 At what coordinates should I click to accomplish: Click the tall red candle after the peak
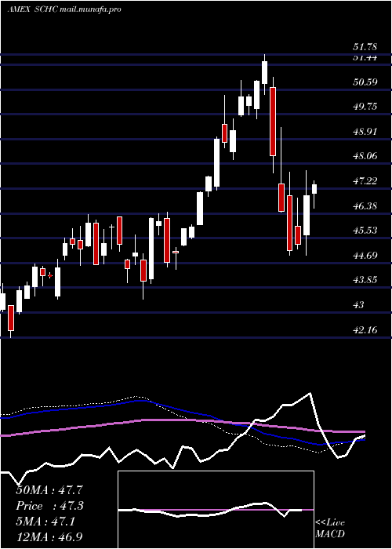273,121
